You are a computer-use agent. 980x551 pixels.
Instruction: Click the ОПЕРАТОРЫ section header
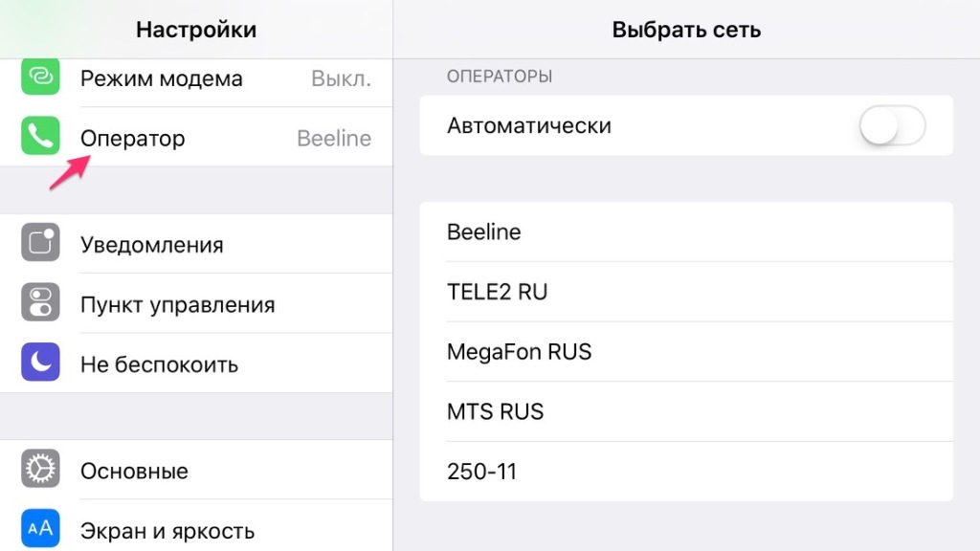point(499,77)
